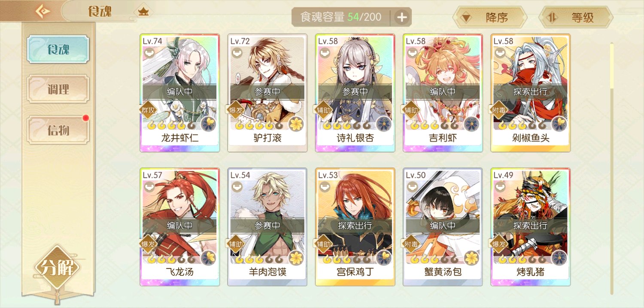Select the 宫保鸡丁 character card

(x=355, y=227)
